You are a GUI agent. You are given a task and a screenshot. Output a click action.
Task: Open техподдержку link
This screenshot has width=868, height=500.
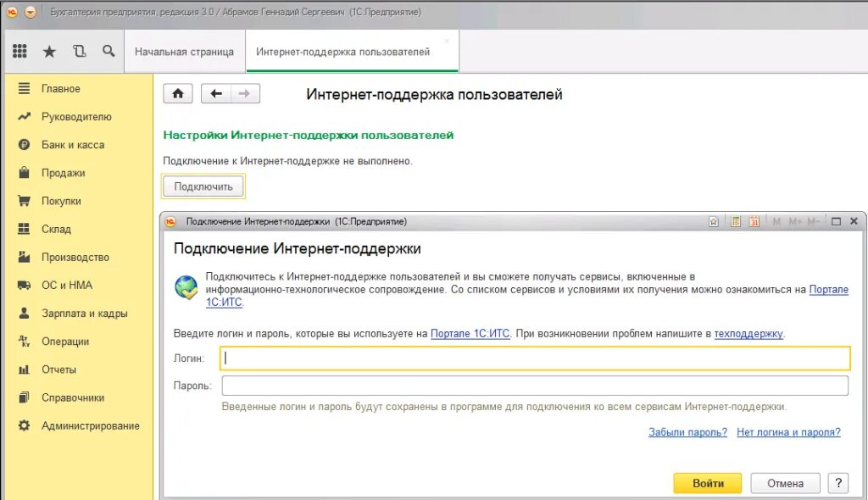(748, 334)
